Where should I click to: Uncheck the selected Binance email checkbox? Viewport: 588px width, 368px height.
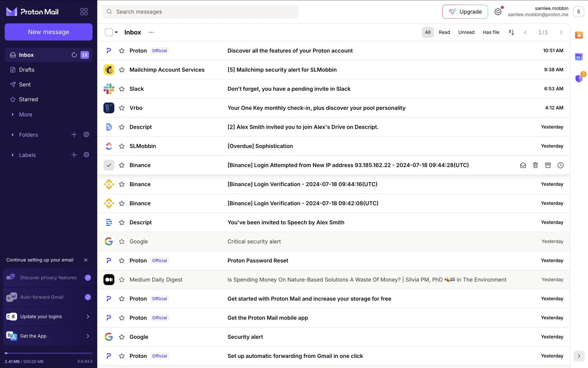tap(109, 165)
